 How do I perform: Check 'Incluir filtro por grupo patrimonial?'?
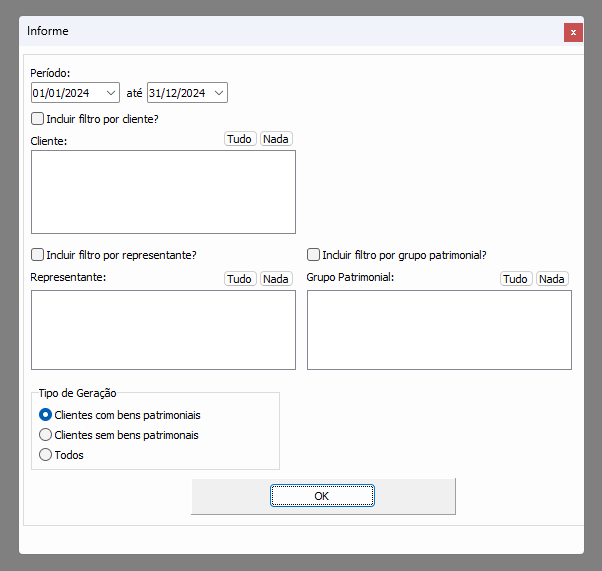(314, 255)
